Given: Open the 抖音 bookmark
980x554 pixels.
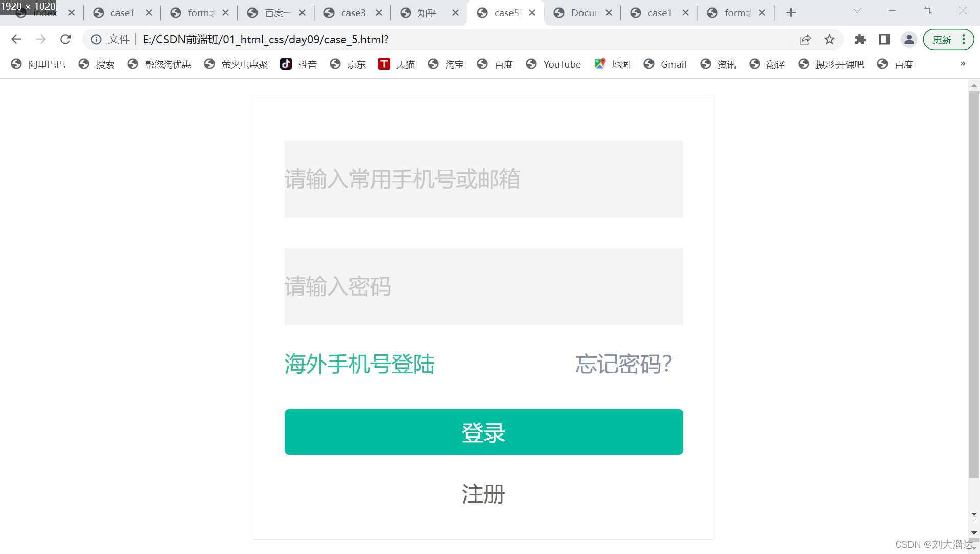Looking at the screenshot, I should click(298, 64).
